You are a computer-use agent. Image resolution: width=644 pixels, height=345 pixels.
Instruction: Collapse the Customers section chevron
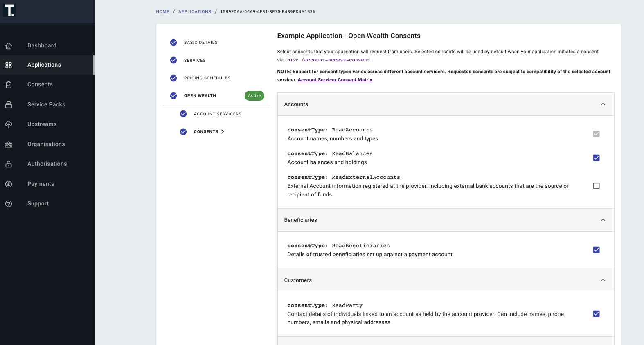coord(603,280)
